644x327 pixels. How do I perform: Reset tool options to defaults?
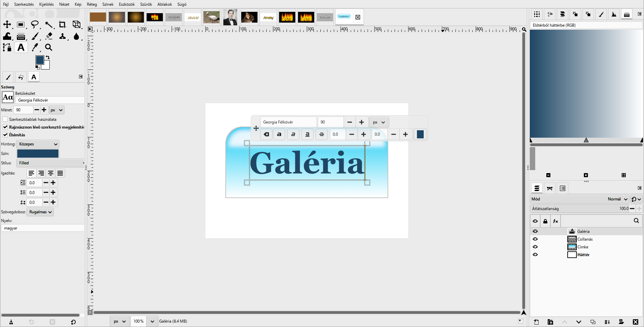pos(73,322)
